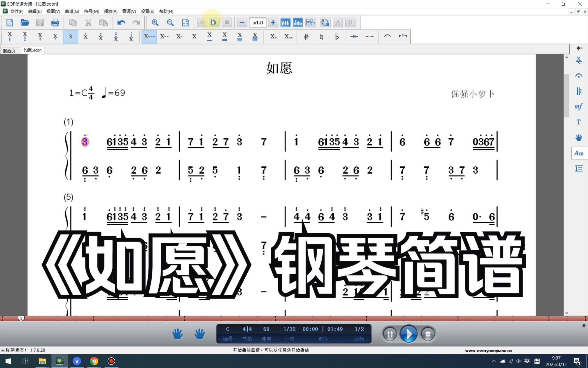Set loop point A
The width and height of the screenshot is (588, 368).
(x=338, y=22)
